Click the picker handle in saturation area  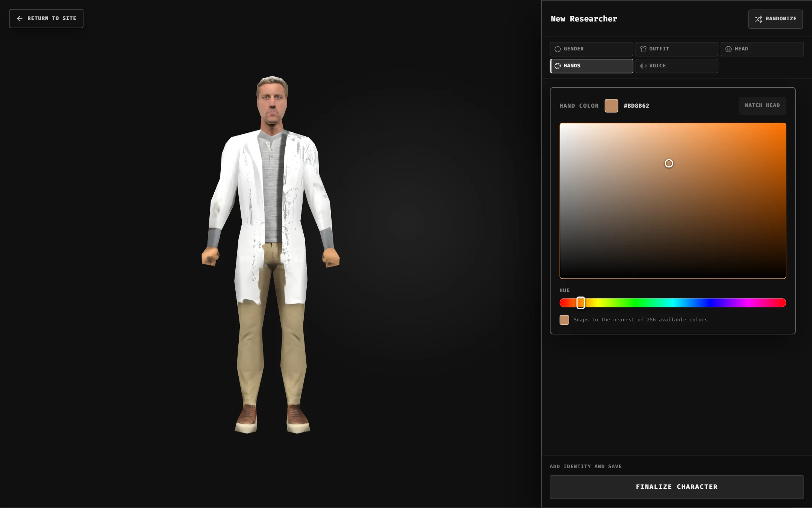(669, 163)
